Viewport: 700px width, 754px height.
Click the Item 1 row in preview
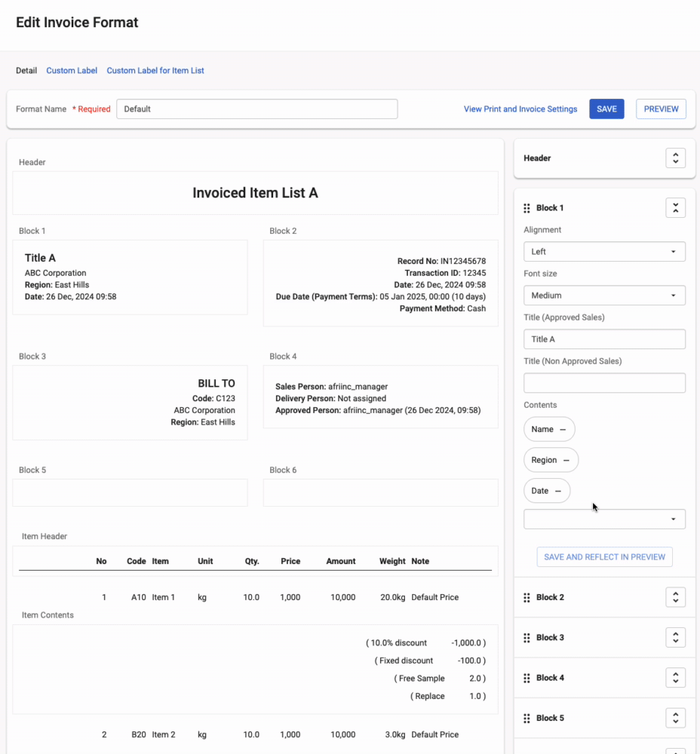click(x=255, y=597)
